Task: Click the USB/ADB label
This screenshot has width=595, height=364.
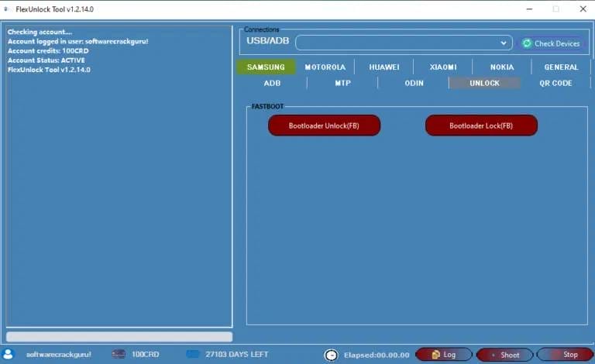Action: click(267, 40)
